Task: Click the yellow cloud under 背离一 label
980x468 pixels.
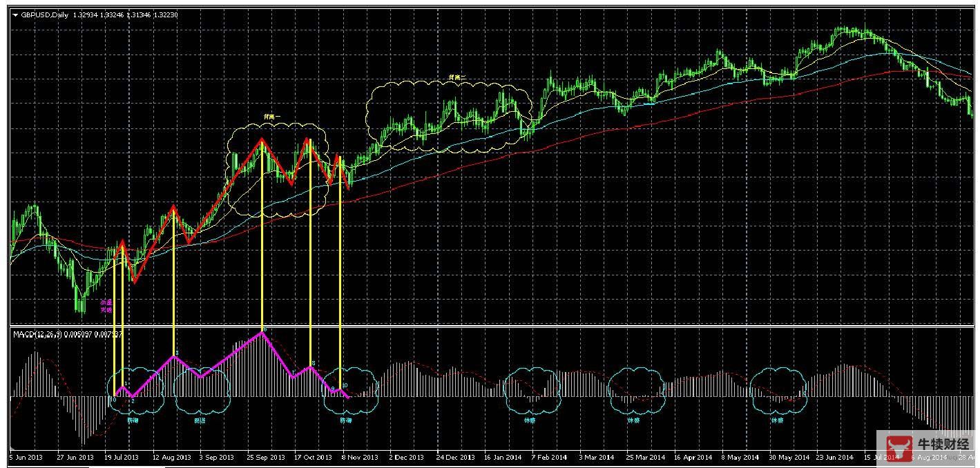Action: [276, 169]
